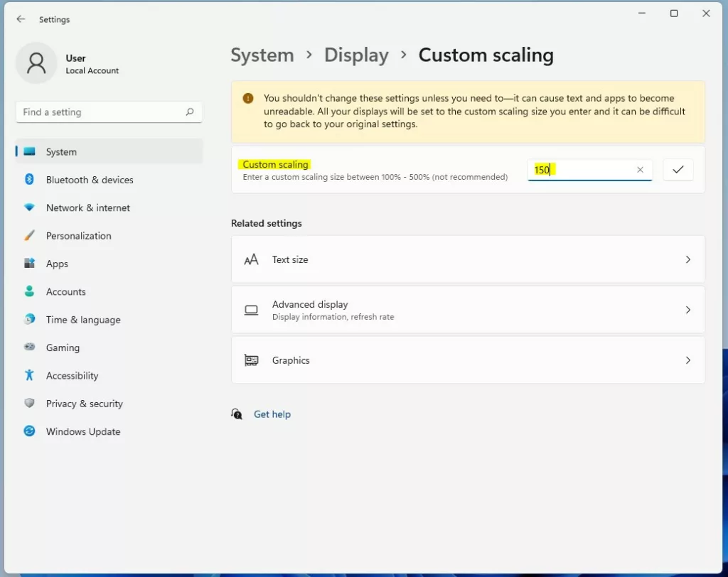Expand Text size settings chevron
This screenshot has height=577, width=728.
687,260
